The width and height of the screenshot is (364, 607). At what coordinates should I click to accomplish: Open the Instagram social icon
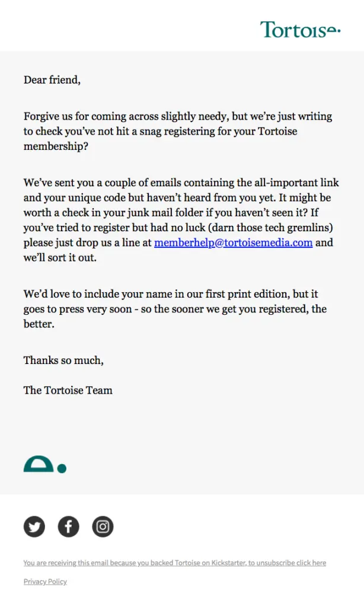click(x=103, y=526)
